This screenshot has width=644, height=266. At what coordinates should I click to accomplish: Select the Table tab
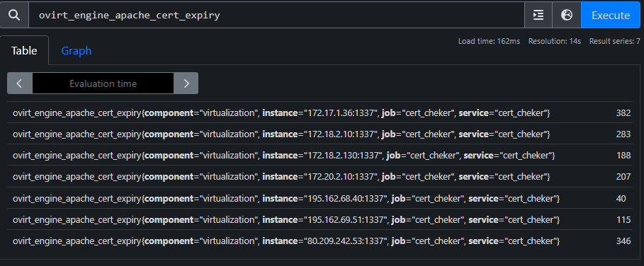(x=24, y=51)
